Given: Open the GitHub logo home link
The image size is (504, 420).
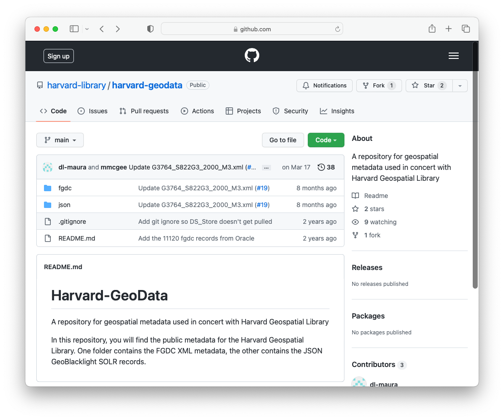Looking at the screenshot, I should pos(252,56).
